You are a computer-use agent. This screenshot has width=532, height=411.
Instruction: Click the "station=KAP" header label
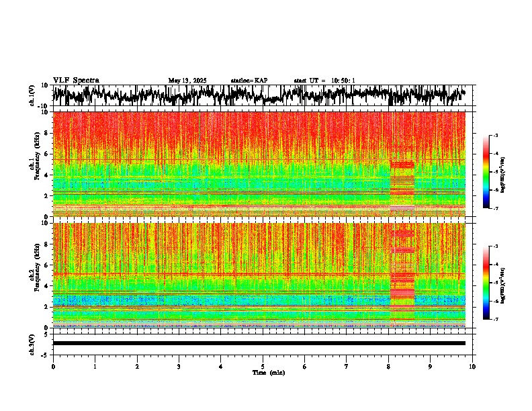pyautogui.click(x=249, y=81)
